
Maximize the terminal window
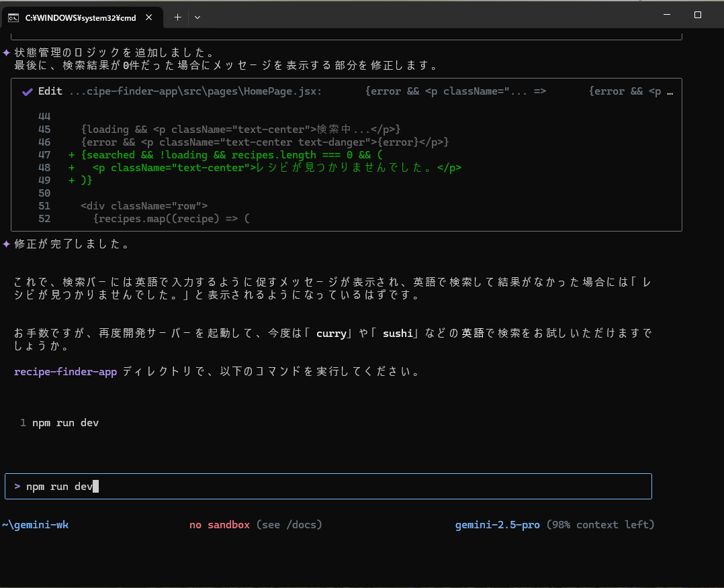click(x=698, y=15)
